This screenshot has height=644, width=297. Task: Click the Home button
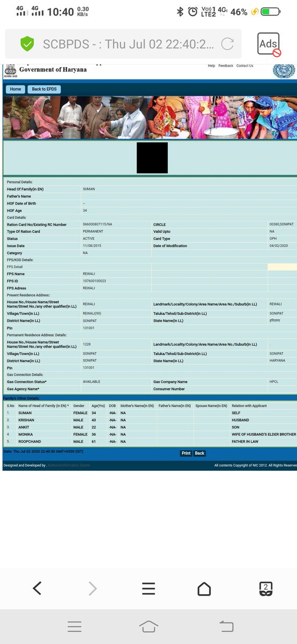pos(16,89)
